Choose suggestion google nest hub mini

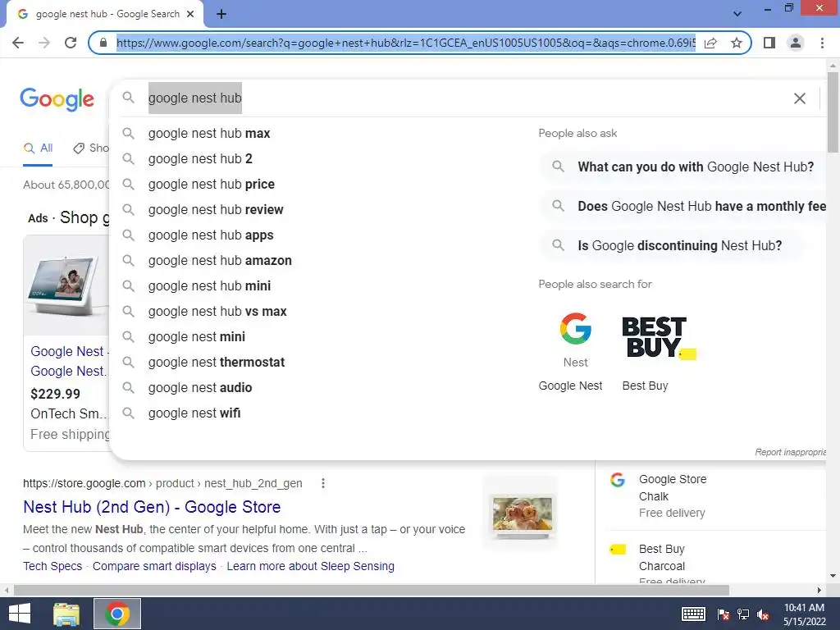pos(209,286)
